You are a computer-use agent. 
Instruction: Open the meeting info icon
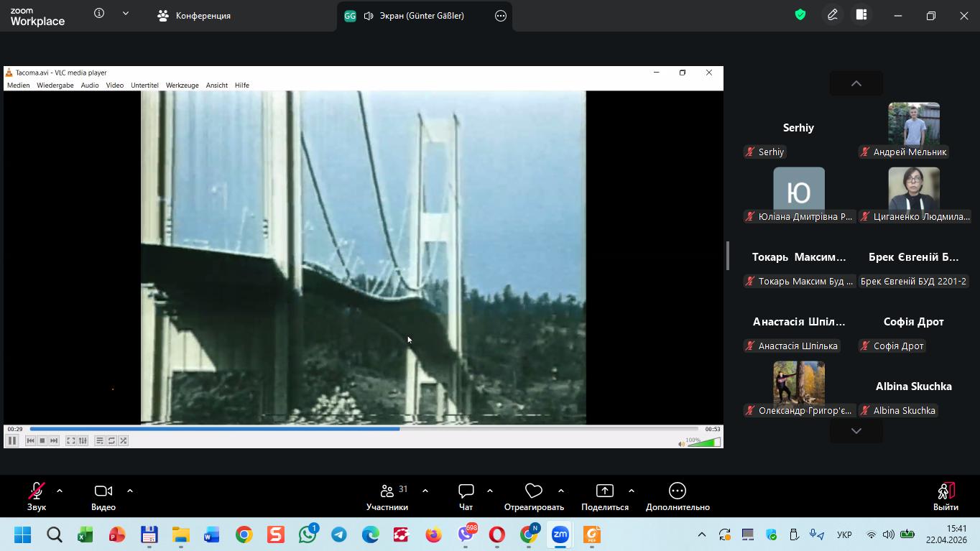click(x=99, y=14)
